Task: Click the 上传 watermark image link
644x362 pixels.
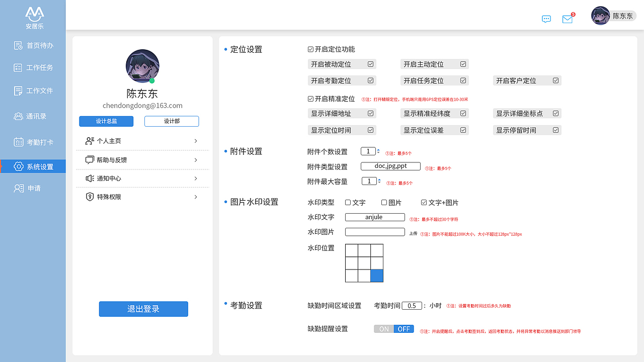Action: [413, 234]
